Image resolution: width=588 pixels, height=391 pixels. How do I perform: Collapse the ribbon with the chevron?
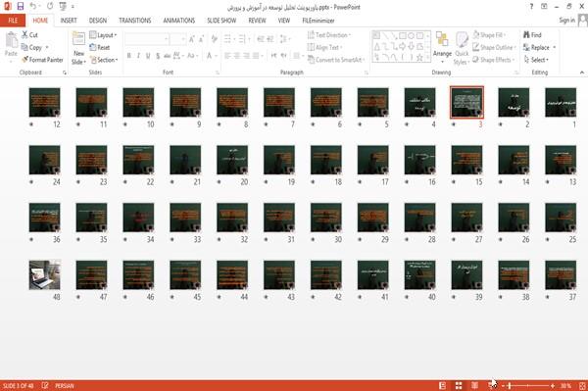(581, 73)
